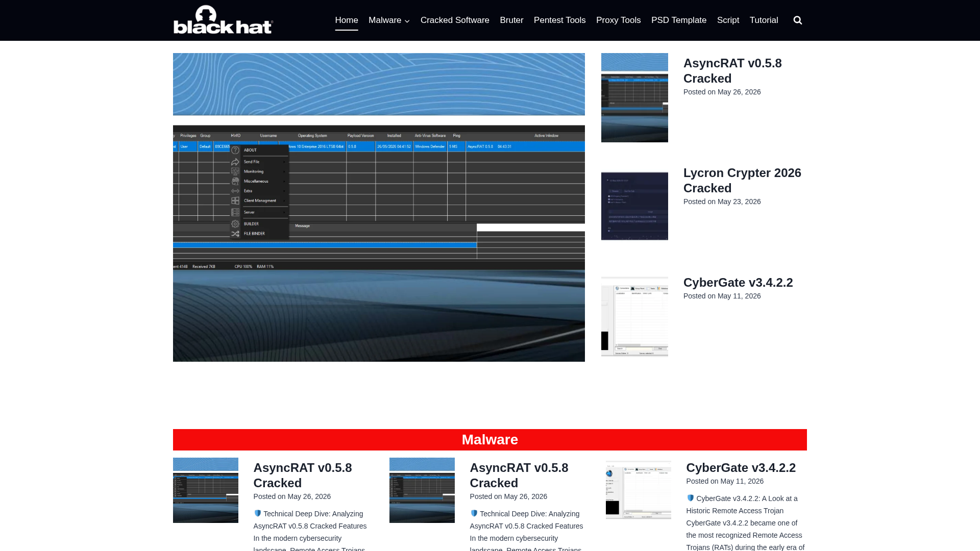Screen dimensions: 980x551
Task: Open Malware-section CyberGate v3.4.2.2 title
Action: point(741,468)
